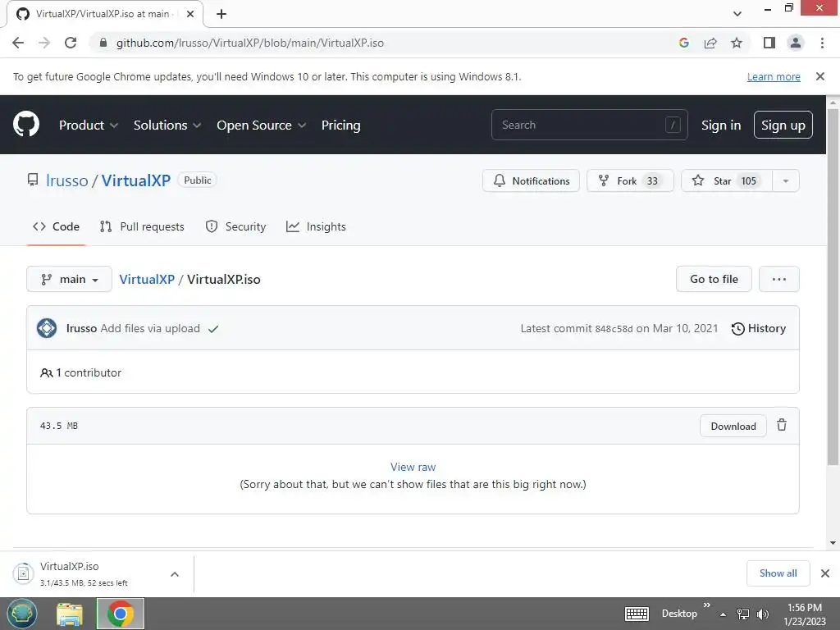
Task: Click VirtualXP breadcrumb link
Action: (147, 279)
